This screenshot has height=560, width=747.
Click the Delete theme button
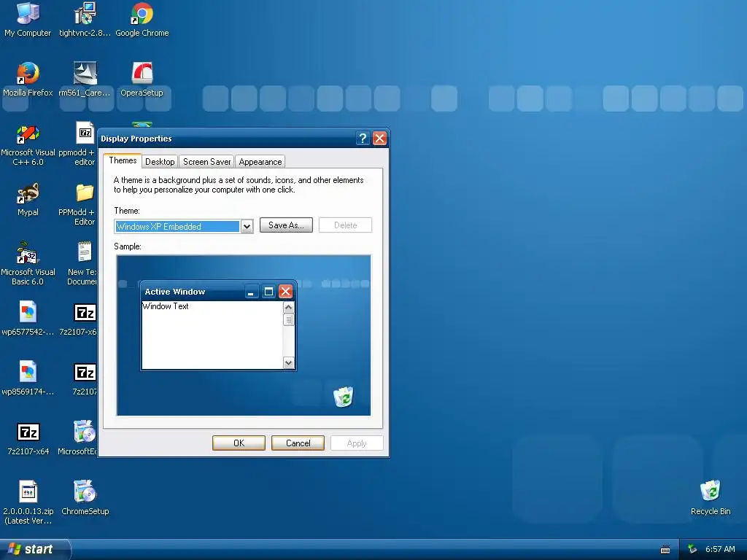345,225
